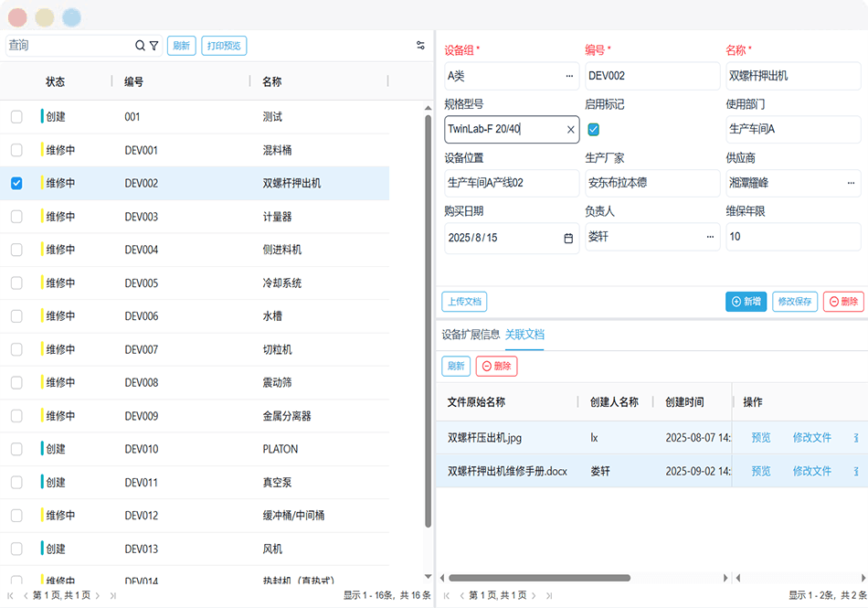Click into the 维保年限 input field
This screenshot has height=608, width=868.
coord(792,238)
